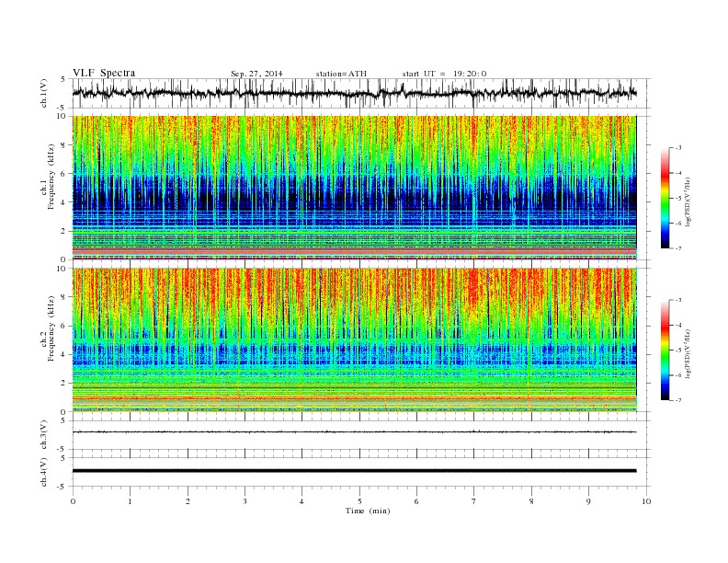Select the date "Sep. 27, 2014"
Viewport: 728px width, 563px height.
(256, 74)
